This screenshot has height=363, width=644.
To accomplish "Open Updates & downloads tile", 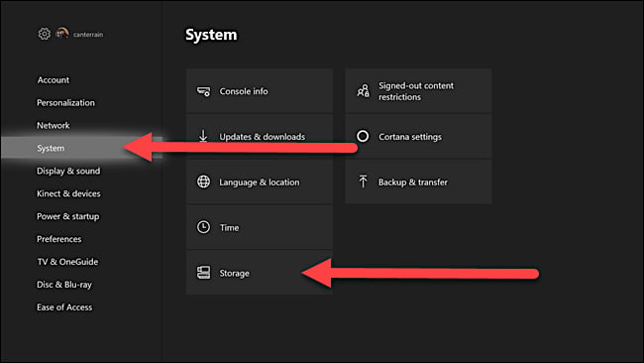I will click(x=260, y=137).
